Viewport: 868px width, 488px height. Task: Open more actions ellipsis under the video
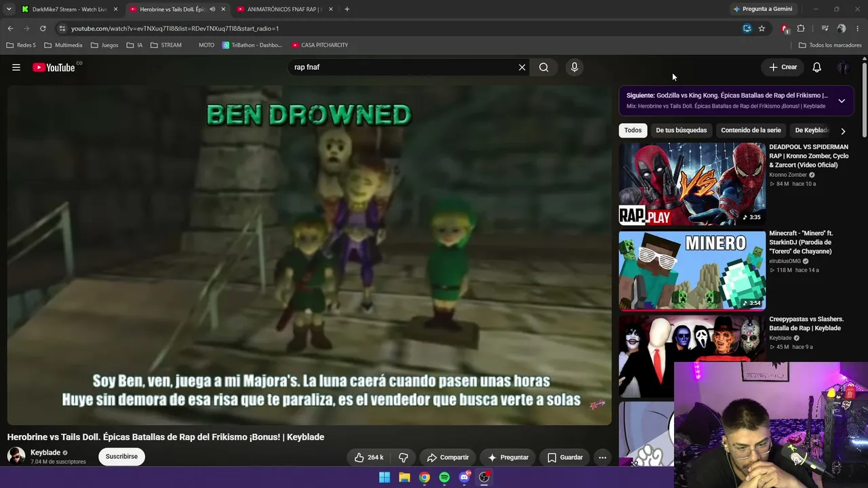[602, 457]
